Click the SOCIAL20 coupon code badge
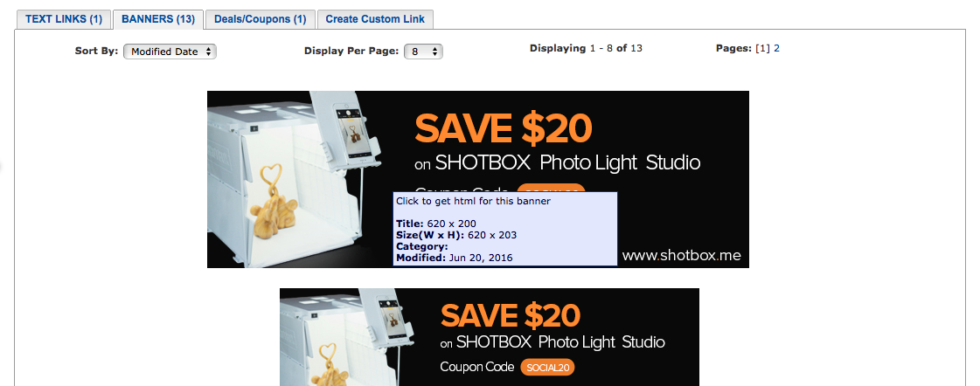Viewport: 980px width, 386px height. click(547, 368)
